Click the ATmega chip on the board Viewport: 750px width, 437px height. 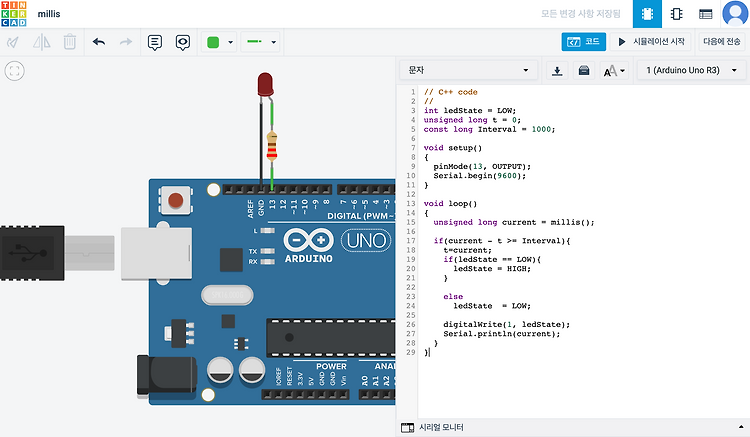[x=331, y=338]
